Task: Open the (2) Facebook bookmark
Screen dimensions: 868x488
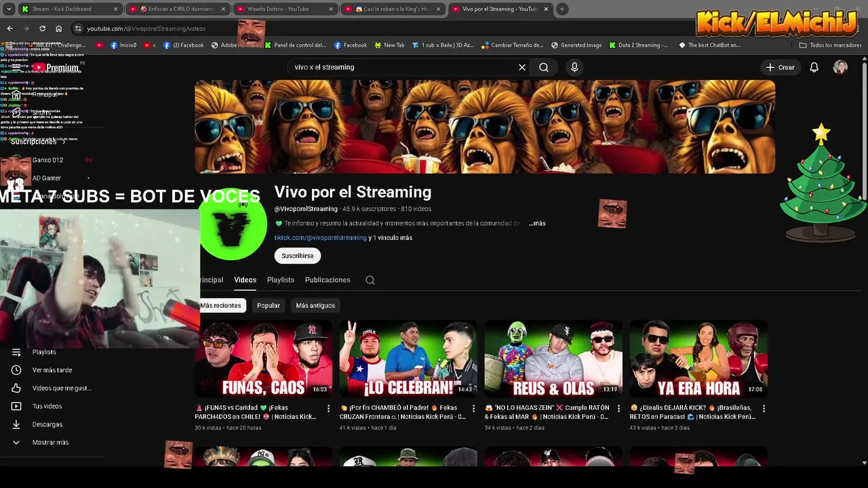Action: (182, 45)
